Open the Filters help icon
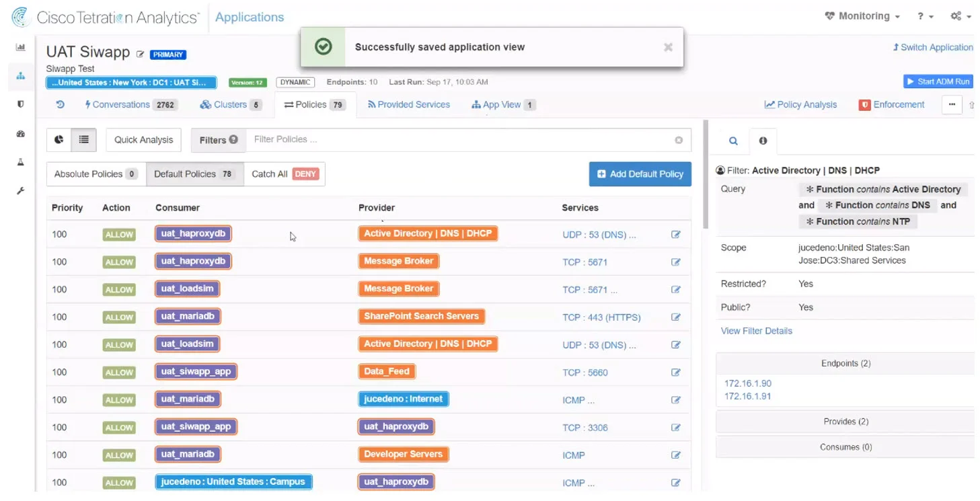This screenshot has height=501, width=980. tap(233, 140)
